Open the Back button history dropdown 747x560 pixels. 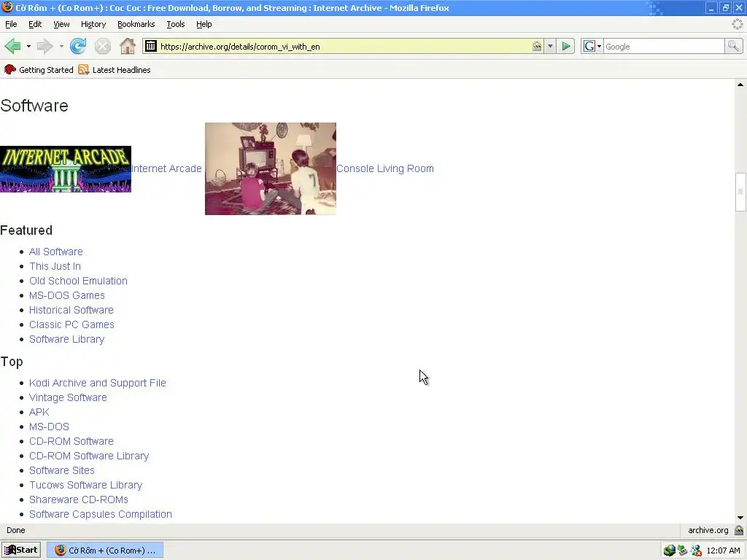[28, 46]
